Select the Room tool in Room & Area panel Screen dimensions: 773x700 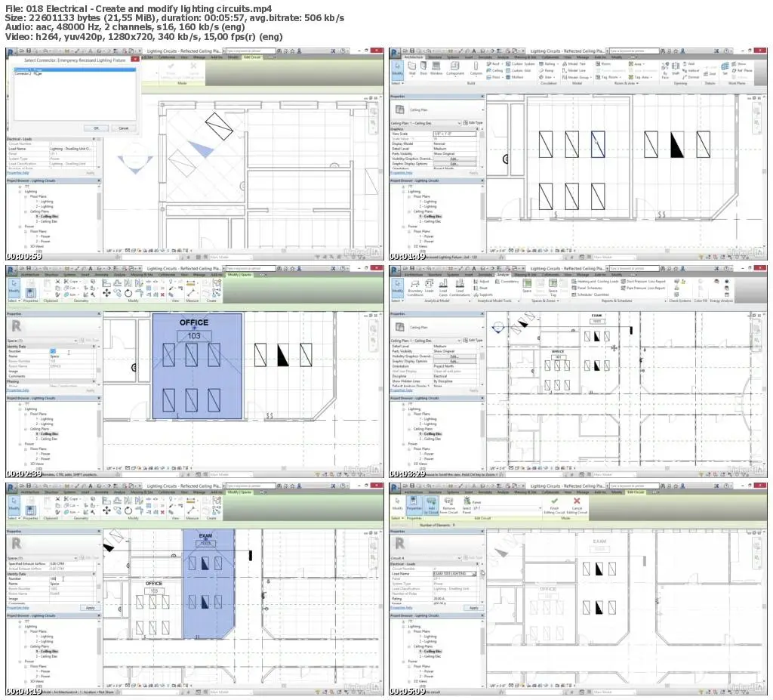(x=603, y=64)
